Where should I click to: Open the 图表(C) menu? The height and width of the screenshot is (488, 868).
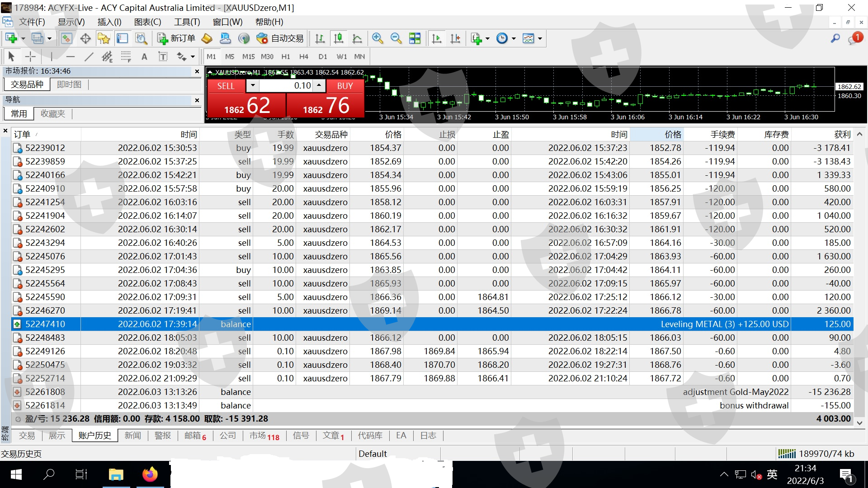coord(147,22)
